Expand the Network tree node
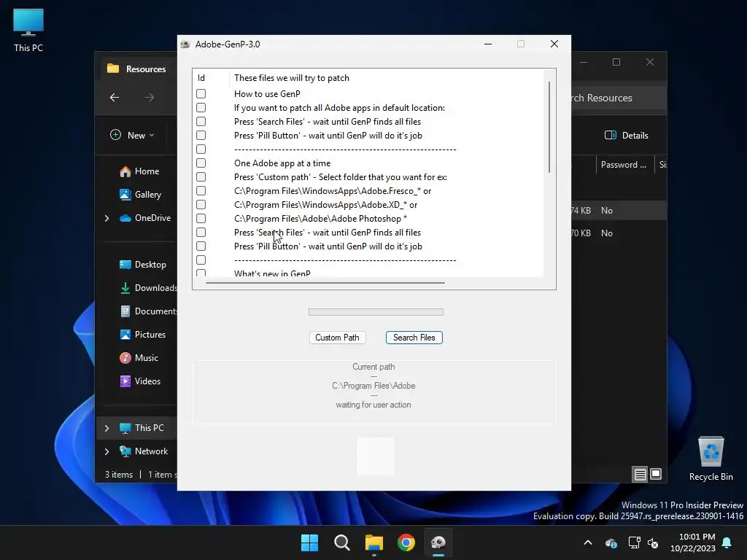This screenshot has height=560, width=747. coord(107,451)
